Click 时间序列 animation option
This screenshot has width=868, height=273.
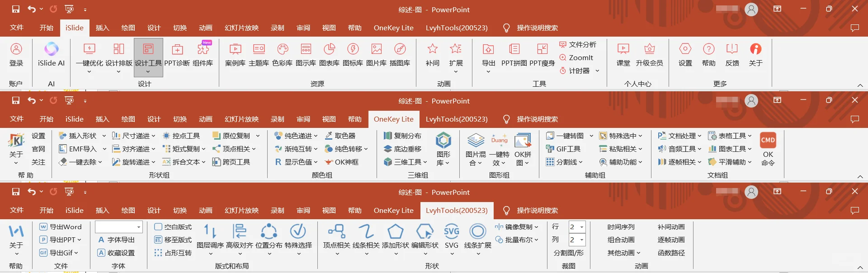click(621, 227)
